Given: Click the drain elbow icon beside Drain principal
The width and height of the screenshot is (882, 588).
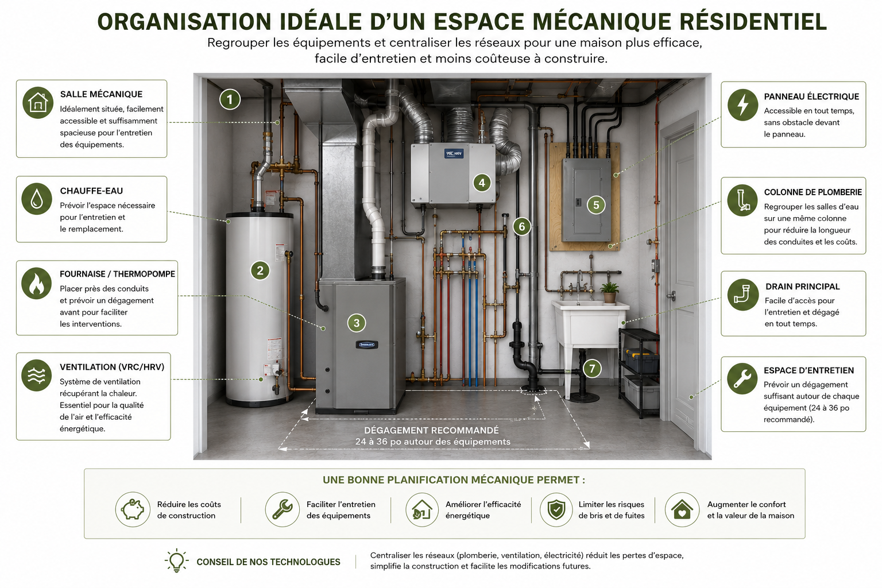Looking at the screenshot, I should (x=742, y=295).
